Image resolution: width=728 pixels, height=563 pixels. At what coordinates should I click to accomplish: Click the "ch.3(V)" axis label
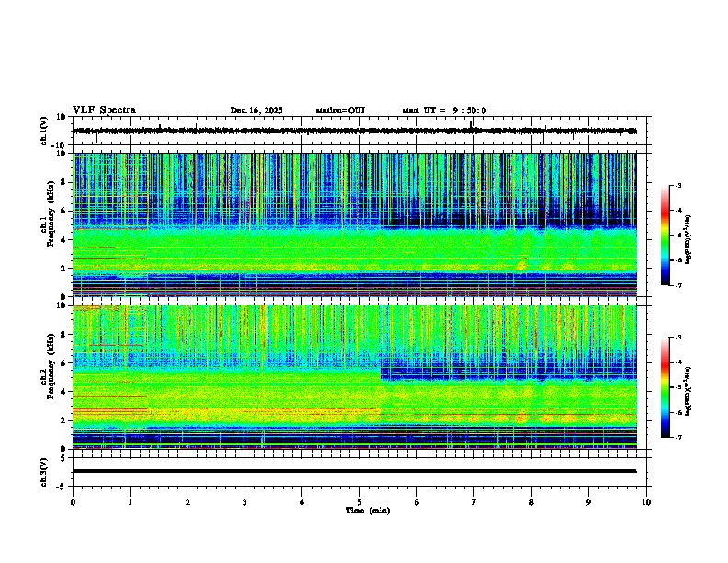tap(44, 472)
